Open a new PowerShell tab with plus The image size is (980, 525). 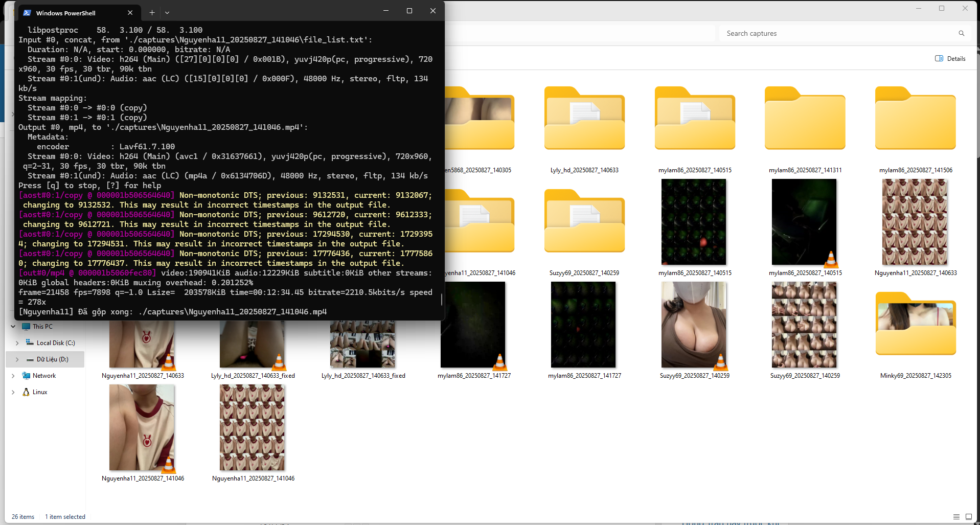[152, 12]
